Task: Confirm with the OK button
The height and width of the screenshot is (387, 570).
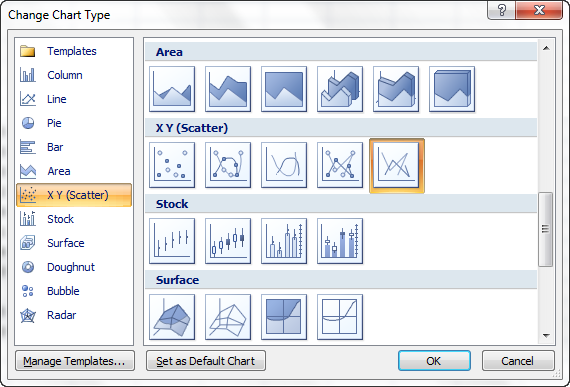Action: coord(434,361)
